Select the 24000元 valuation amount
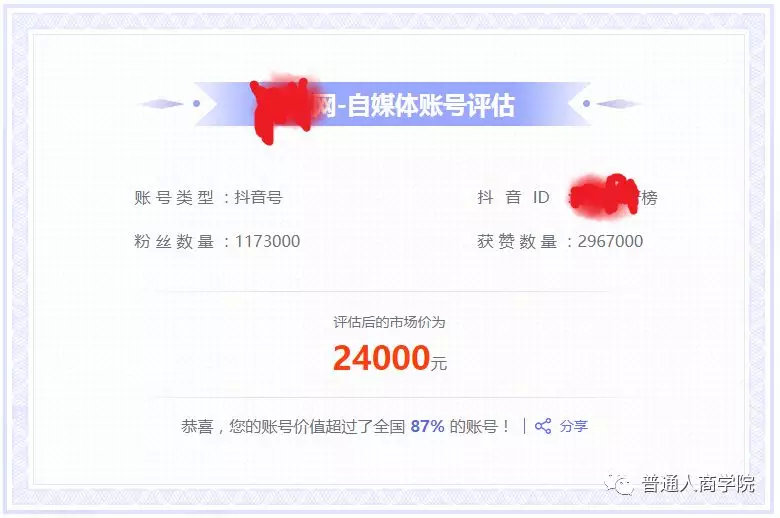 [x=390, y=358]
